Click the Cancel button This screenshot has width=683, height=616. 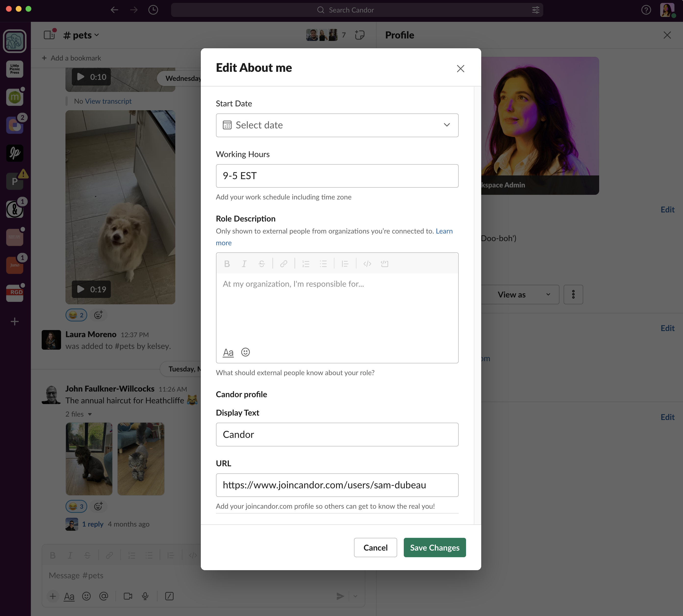pos(375,547)
